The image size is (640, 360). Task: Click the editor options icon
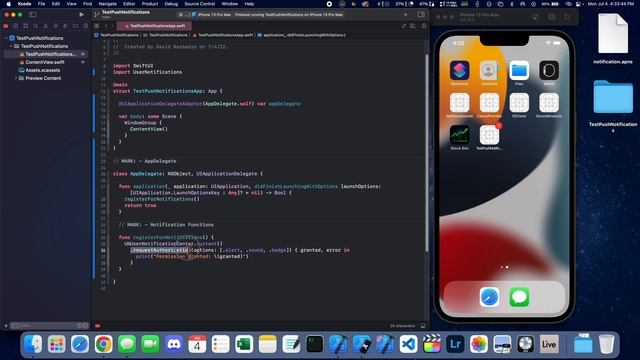[x=413, y=26]
